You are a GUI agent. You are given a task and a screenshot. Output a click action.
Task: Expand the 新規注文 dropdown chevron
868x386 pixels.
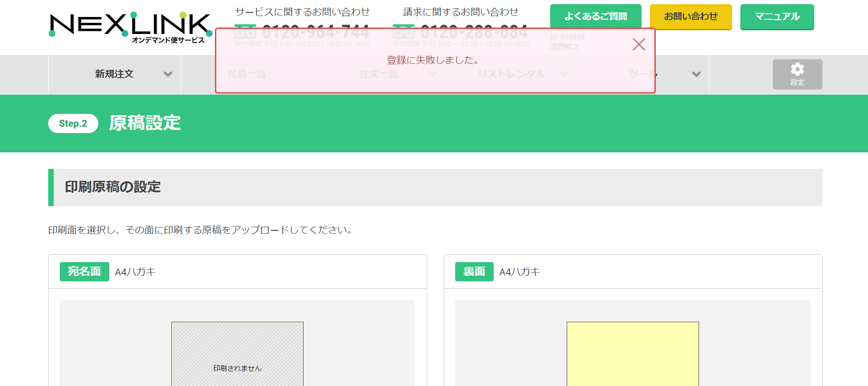point(168,74)
